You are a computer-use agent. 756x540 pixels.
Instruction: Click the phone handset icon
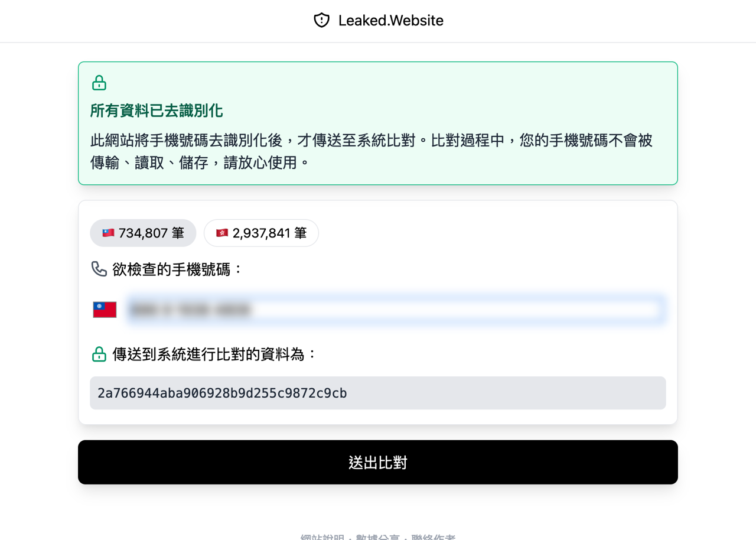(99, 269)
